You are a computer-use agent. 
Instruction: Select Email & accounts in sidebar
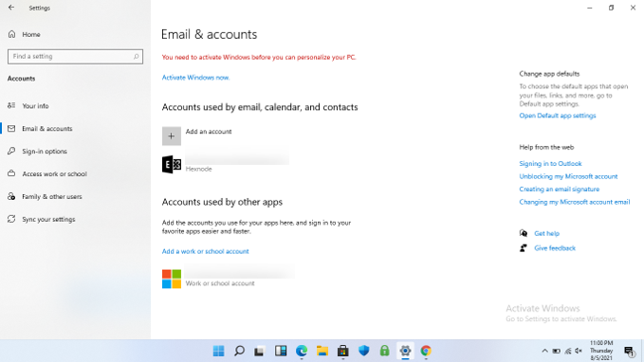(x=47, y=129)
